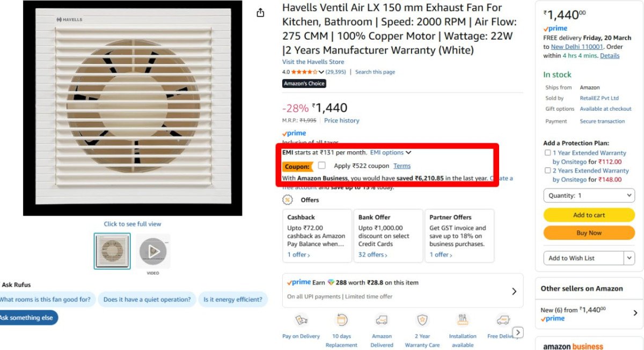The image size is (644, 350).
Task: Ask Rufus if it is energy efficient
Action: [x=233, y=300]
